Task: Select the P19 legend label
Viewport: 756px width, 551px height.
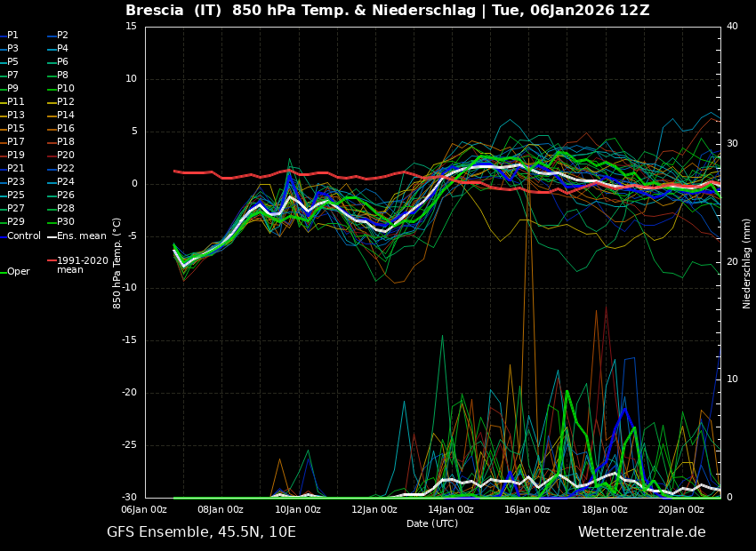Action: tap(16, 156)
